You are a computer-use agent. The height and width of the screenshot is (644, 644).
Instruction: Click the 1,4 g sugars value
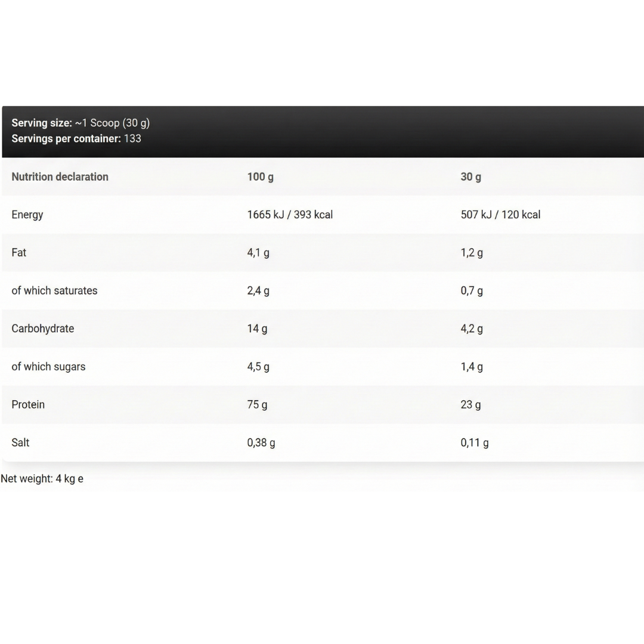point(472,367)
